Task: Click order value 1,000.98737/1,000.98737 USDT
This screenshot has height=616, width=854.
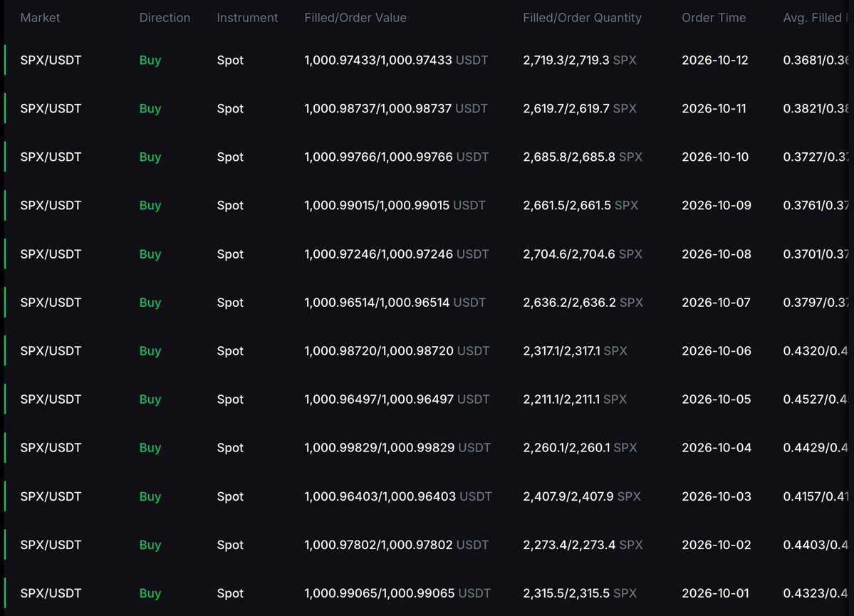Action: [x=396, y=108]
